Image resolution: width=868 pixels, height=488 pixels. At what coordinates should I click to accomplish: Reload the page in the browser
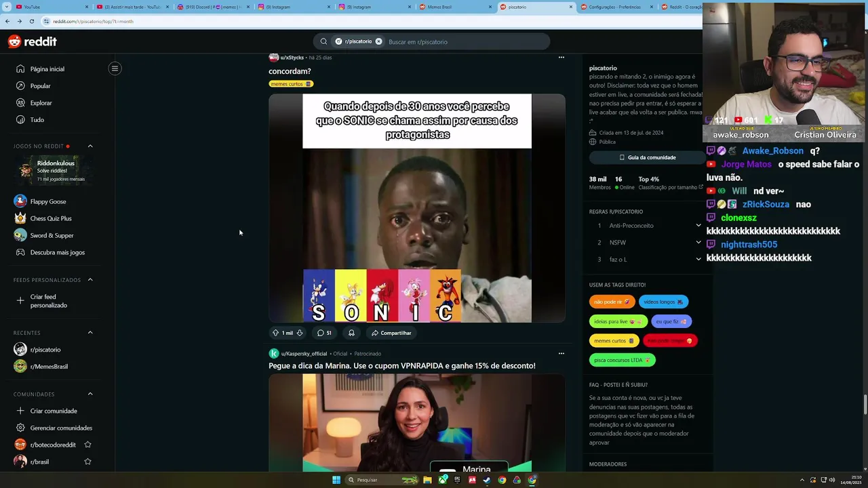click(31, 21)
